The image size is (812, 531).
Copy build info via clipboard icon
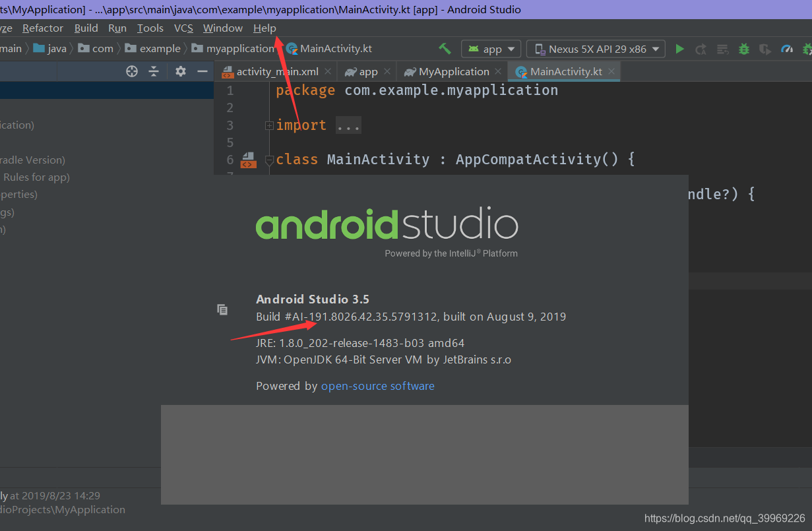[x=222, y=309]
